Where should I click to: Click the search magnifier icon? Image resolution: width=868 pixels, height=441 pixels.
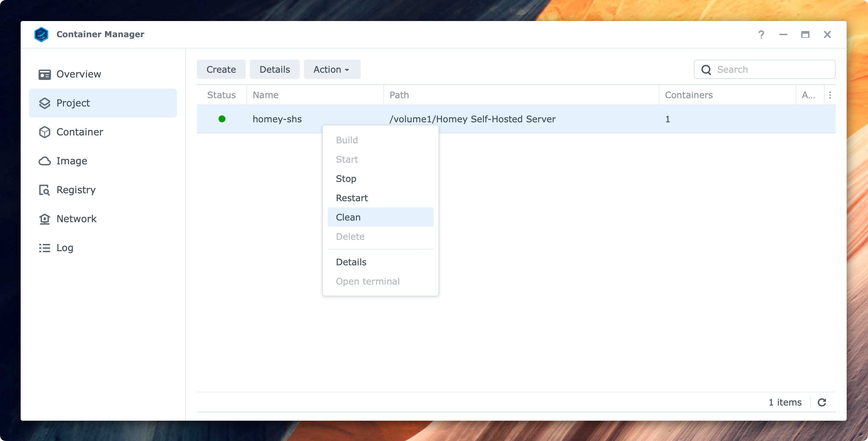[706, 70]
